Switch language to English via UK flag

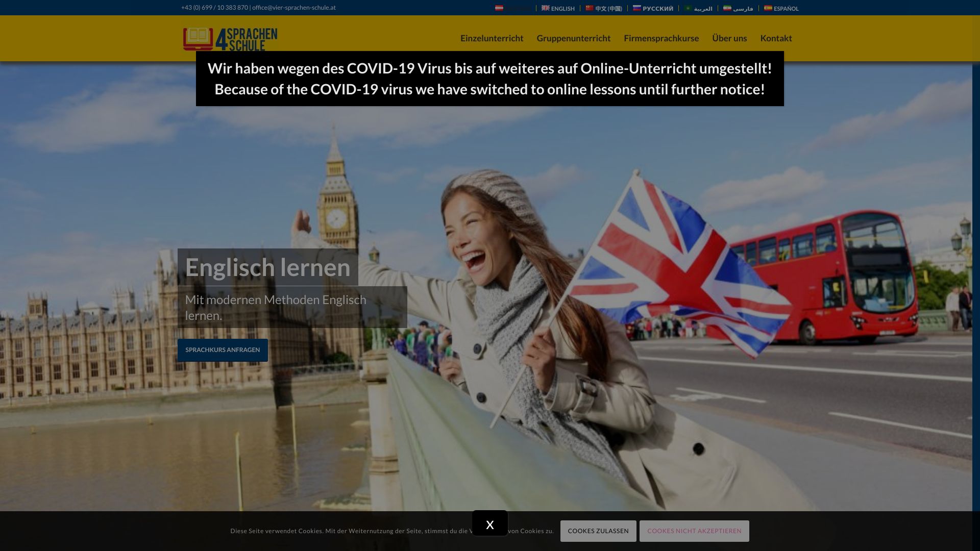point(546,8)
